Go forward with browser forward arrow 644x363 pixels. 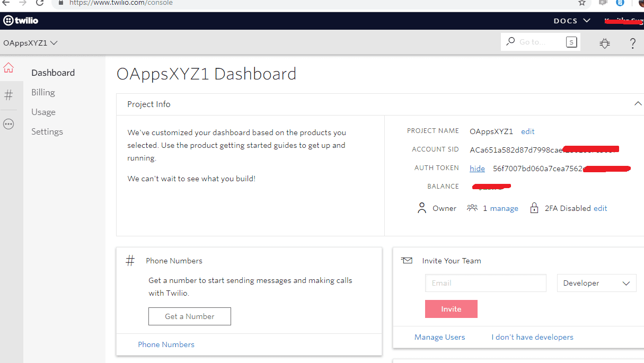[x=23, y=3]
